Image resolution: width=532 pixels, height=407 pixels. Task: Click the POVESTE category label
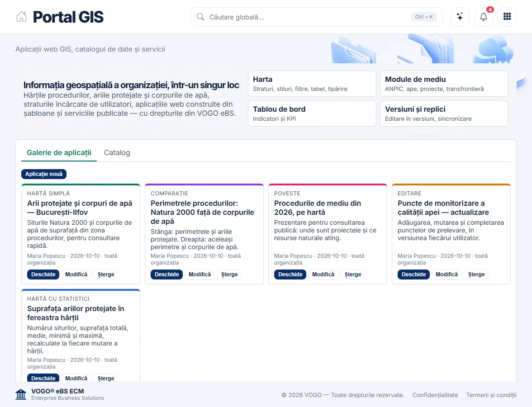(x=287, y=194)
